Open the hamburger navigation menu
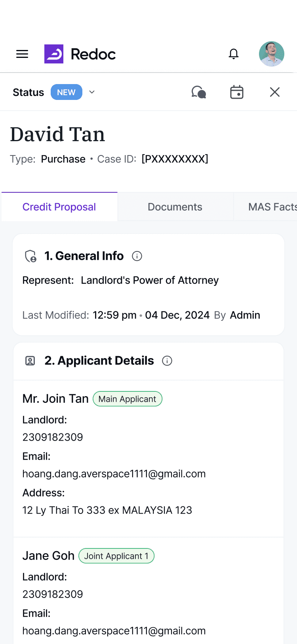This screenshot has width=297, height=644. 22,54
